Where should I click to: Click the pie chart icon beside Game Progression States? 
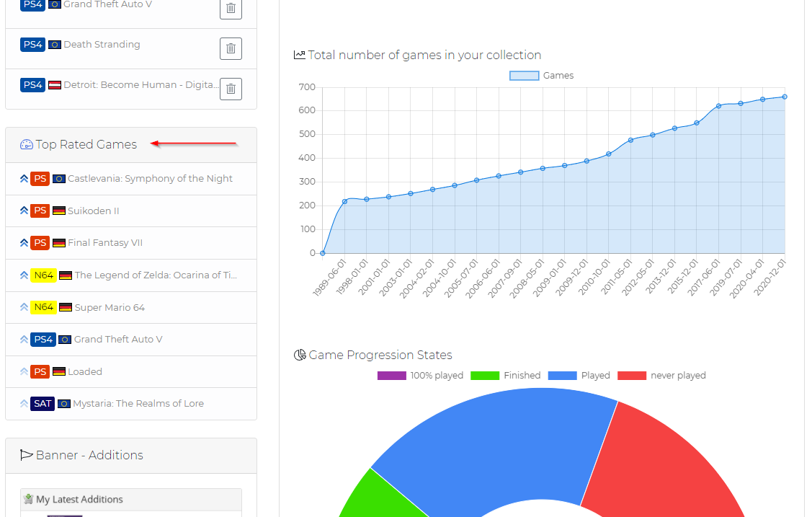pyautogui.click(x=300, y=355)
